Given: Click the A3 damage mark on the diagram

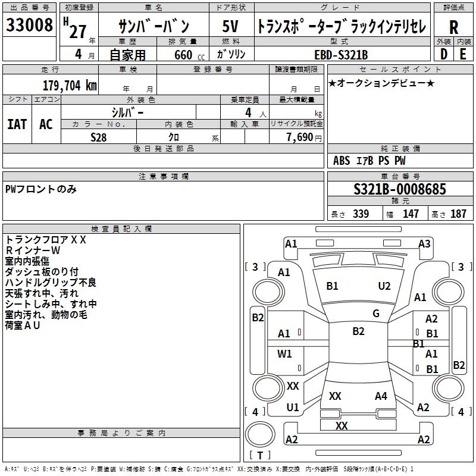Looking at the screenshot, I should pyautogui.click(x=424, y=244).
